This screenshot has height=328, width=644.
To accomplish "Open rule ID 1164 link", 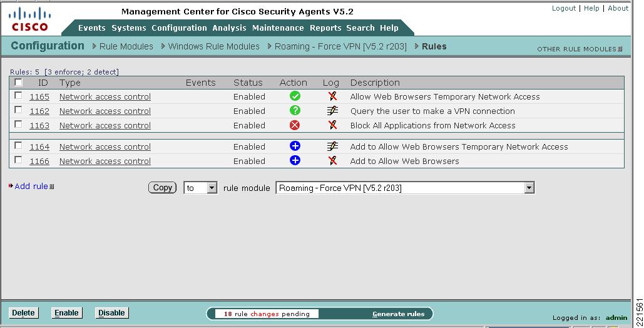I will pyautogui.click(x=39, y=146).
